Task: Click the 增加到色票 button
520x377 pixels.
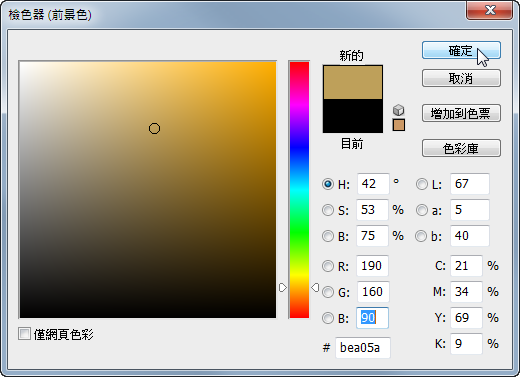Action: pyautogui.click(x=461, y=113)
